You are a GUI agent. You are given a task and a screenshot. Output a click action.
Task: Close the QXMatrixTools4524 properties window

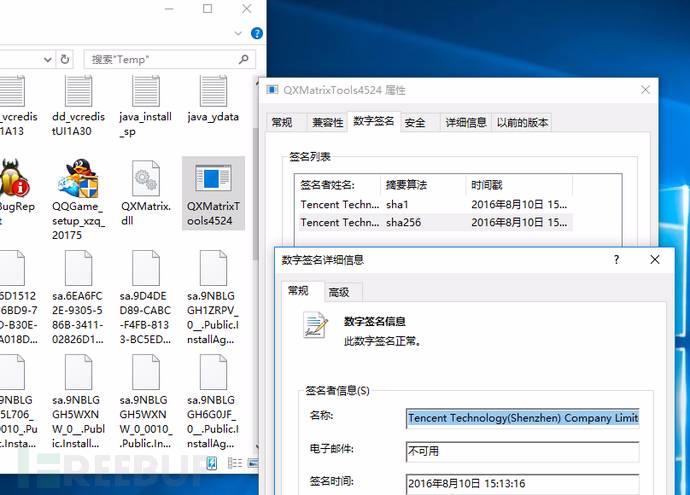pos(645,90)
